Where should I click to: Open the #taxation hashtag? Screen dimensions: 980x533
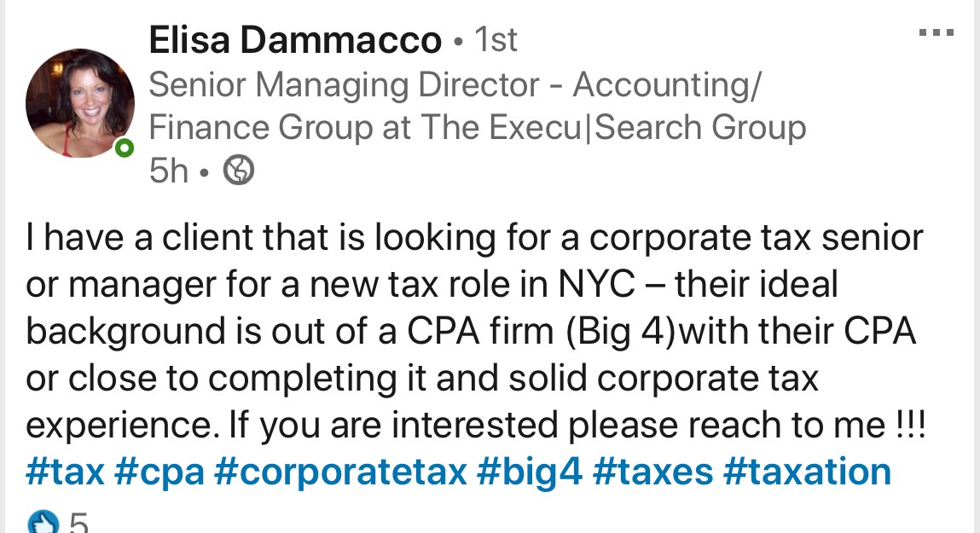pos(807,471)
